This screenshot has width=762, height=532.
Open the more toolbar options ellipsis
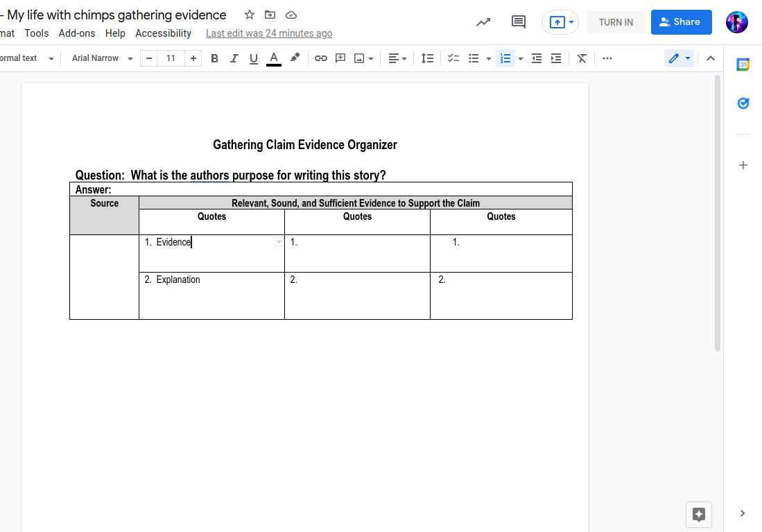[x=607, y=58]
